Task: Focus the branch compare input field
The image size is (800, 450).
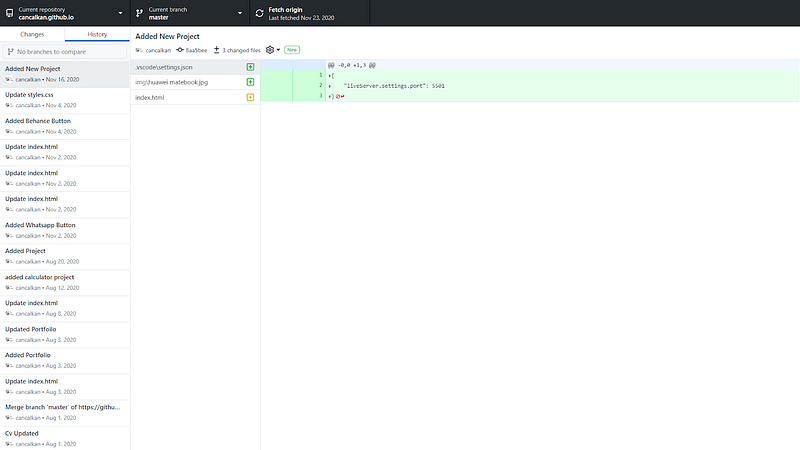Action: (65, 52)
